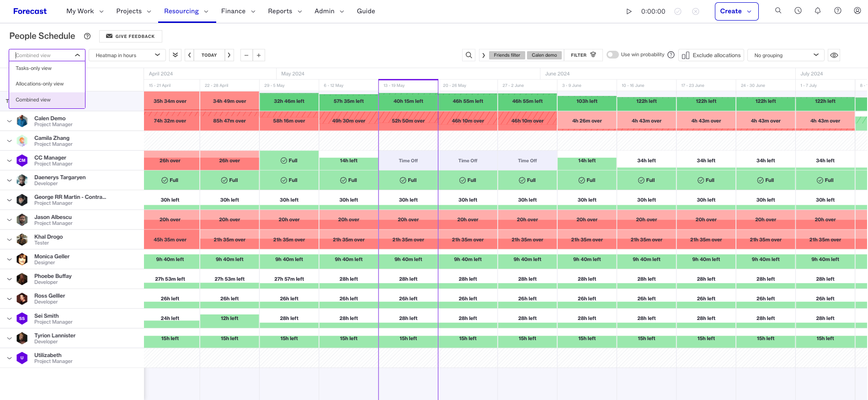Open the help question mark icon

[x=838, y=11]
